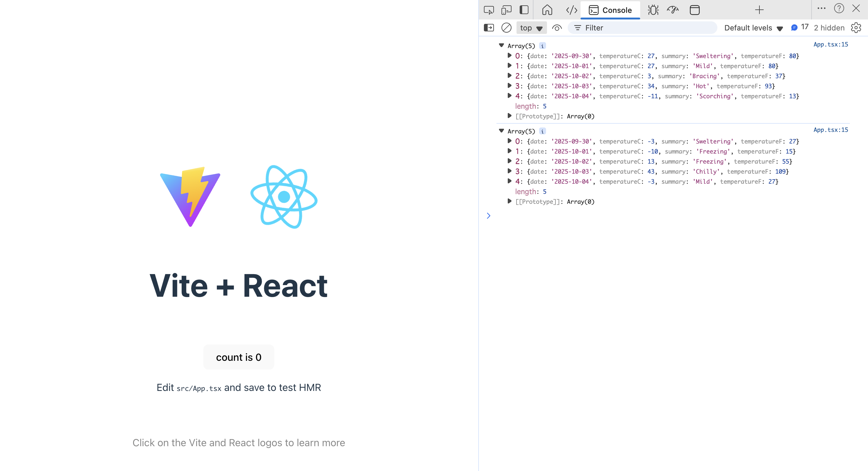The height and width of the screenshot is (471, 868).
Task: Open the Sources bug icon tab
Action: (x=653, y=10)
